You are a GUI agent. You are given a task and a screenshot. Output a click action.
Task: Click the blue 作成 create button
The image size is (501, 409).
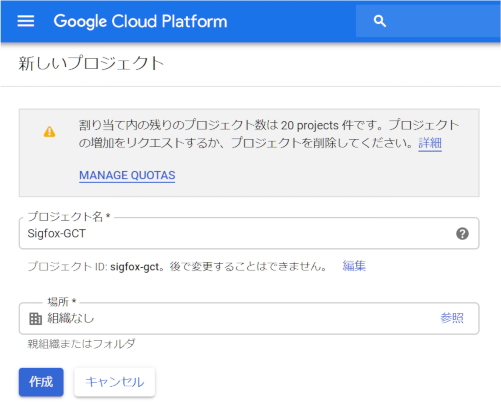click(41, 382)
